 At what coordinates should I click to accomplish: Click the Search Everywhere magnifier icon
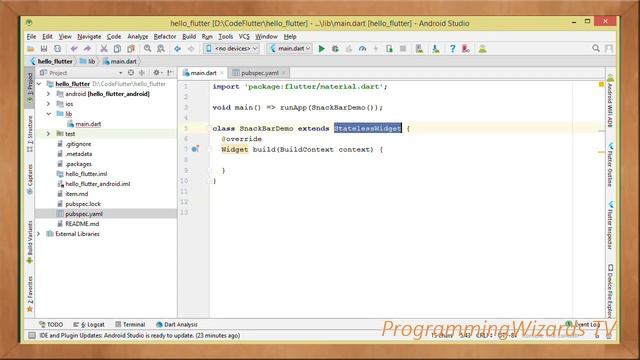(596, 49)
